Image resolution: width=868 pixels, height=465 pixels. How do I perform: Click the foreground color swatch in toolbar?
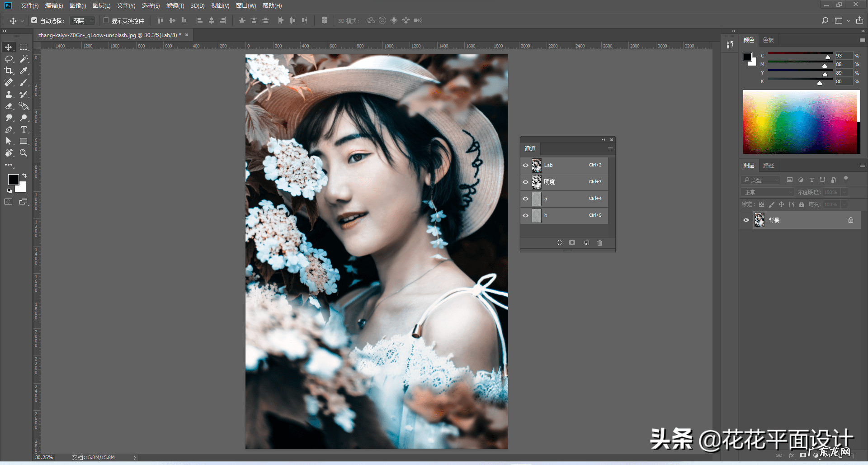pyautogui.click(x=13, y=180)
